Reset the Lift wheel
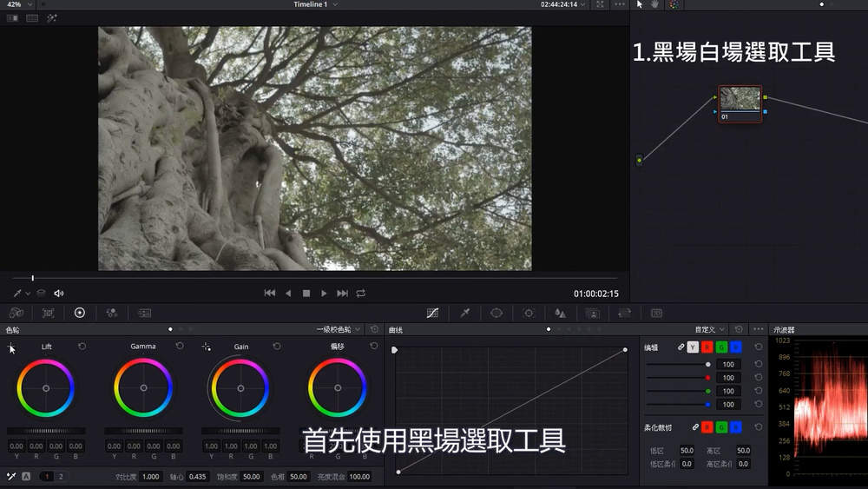This screenshot has height=489, width=868. click(x=82, y=346)
